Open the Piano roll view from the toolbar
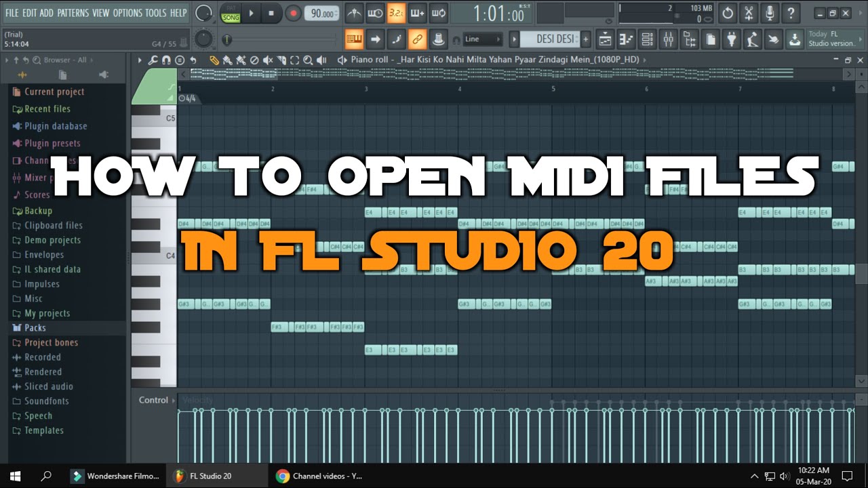Image resolution: width=868 pixels, height=488 pixels. (626, 39)
